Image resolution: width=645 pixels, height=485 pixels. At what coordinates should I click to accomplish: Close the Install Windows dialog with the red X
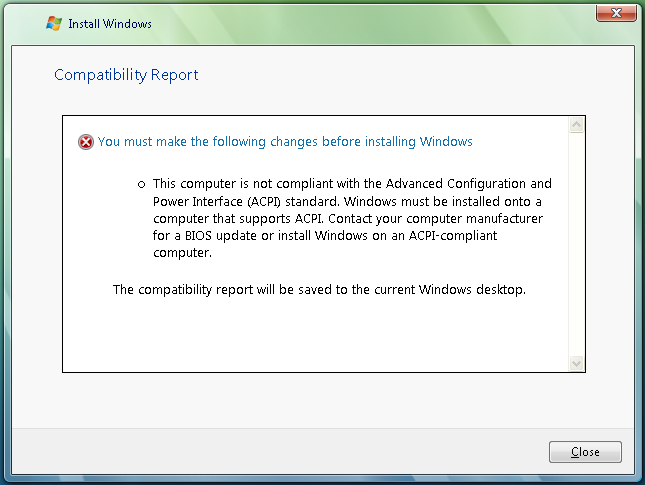pos(616,13)
